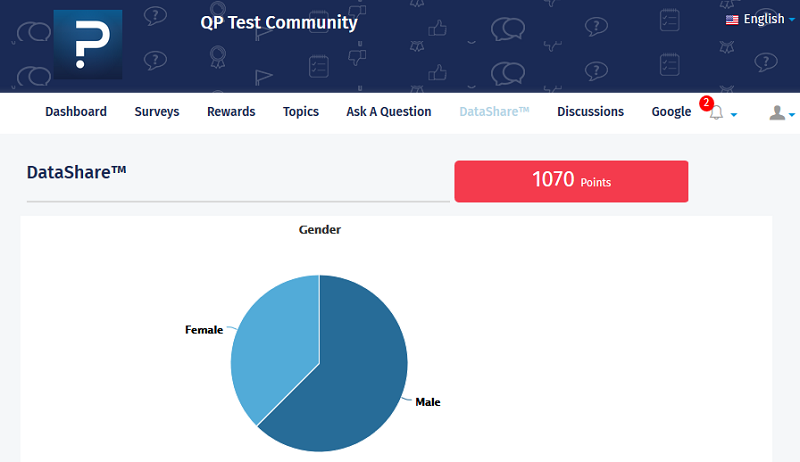Navigate to the Rewards page

coord(231,112)
